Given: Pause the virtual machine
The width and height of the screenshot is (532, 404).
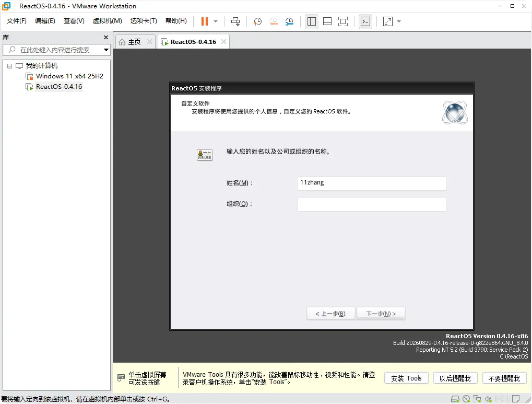Looking at the screenshot, I should [204, 21].
